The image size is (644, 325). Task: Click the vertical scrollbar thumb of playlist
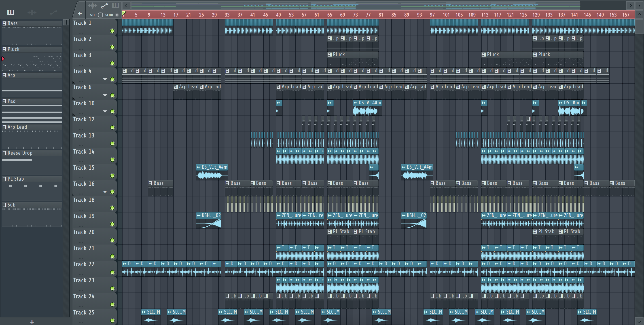[x=639, y=26]
